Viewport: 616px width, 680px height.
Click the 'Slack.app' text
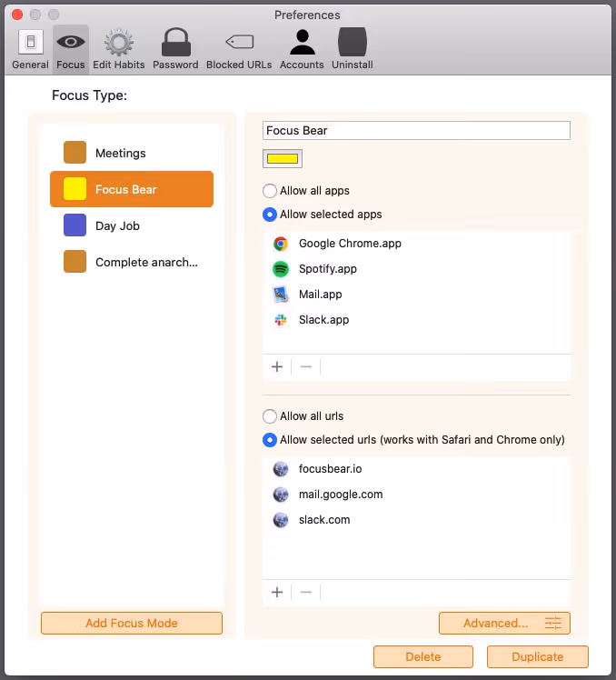click(324, 320)
